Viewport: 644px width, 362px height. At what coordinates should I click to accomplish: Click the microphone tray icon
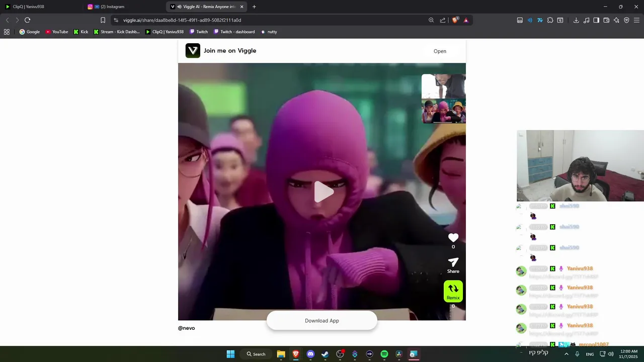click(x=577, y=354)
